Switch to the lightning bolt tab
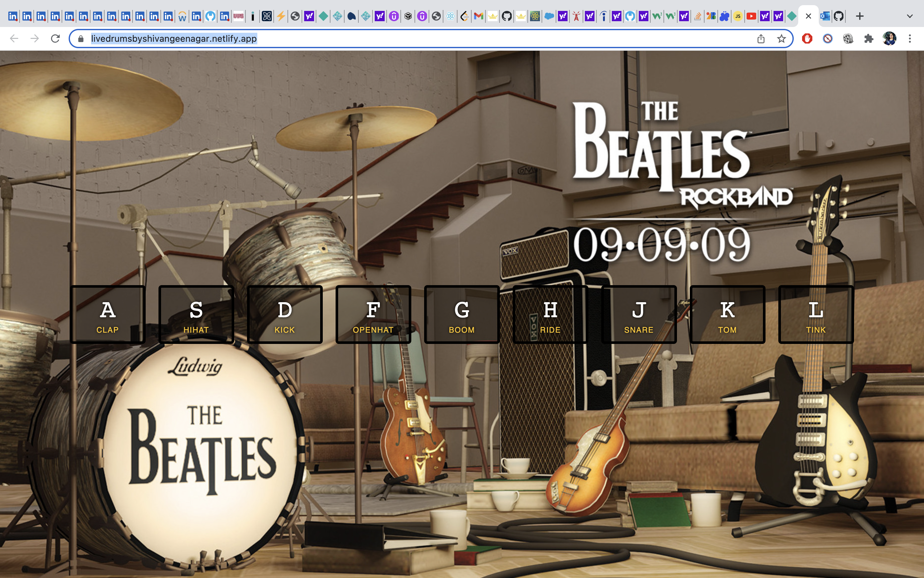Screen dimensions: 924x578 click(281, 16)
